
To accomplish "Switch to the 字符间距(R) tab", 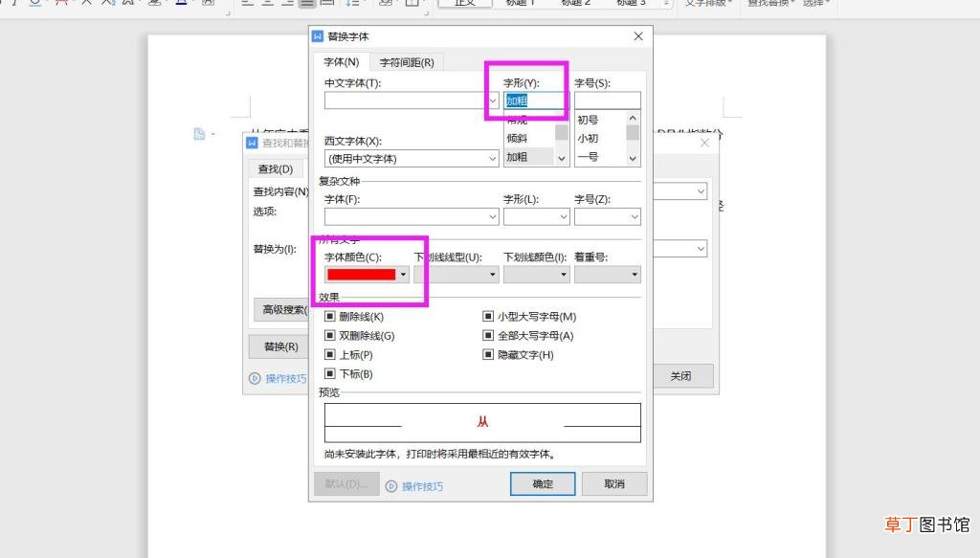I will click(406, 62).
